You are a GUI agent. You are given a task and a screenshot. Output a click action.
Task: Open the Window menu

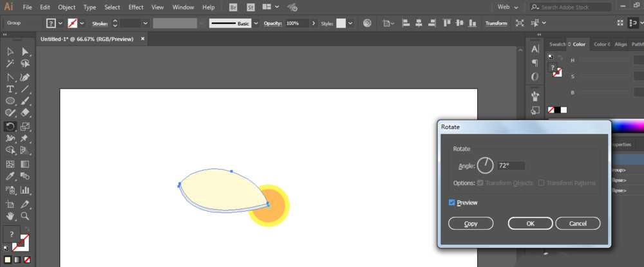[x=183, y=7]
